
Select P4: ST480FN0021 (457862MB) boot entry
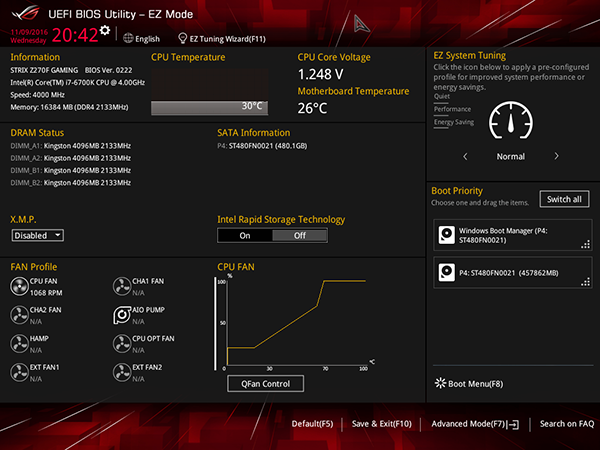click(x=513, y=272)
